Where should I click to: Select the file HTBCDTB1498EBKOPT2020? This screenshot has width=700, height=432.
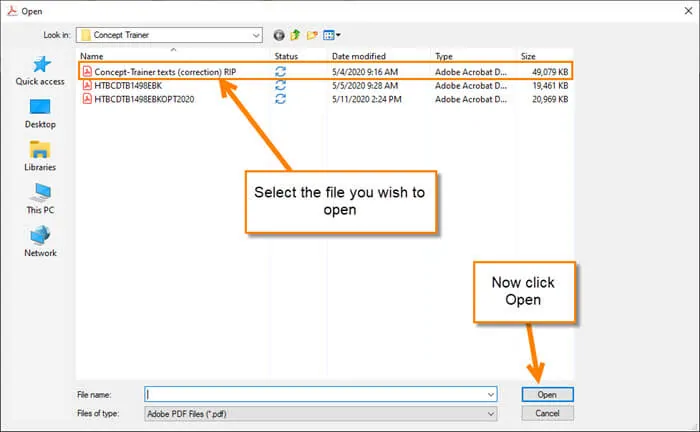click(x=144, y=100)
